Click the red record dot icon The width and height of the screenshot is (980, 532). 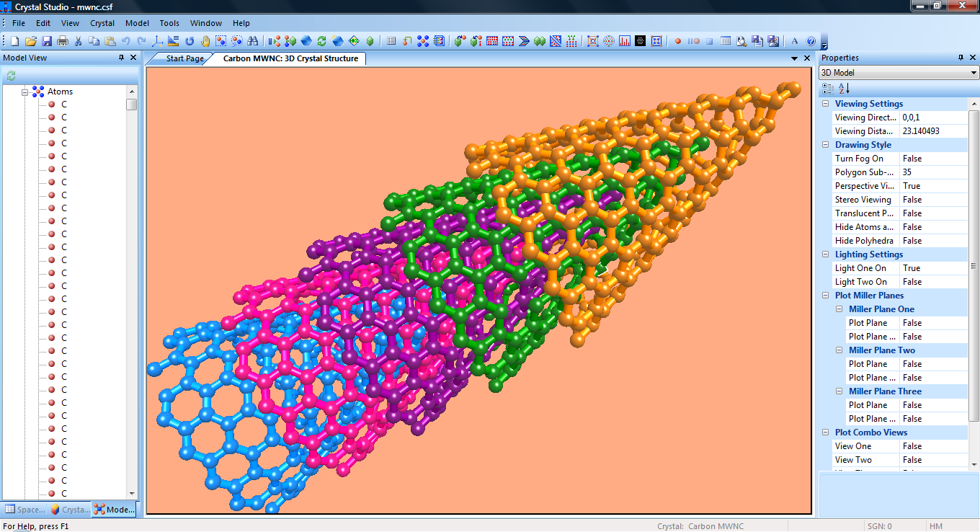coord(678,41)
